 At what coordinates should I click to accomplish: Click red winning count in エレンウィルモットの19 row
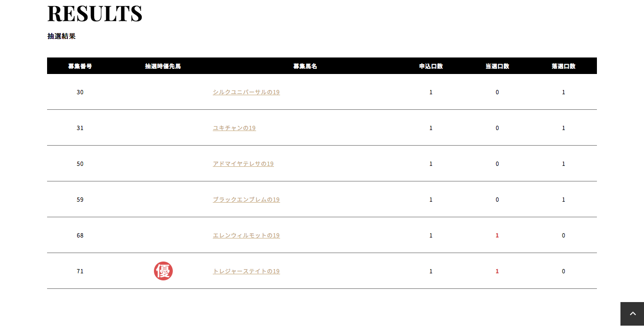pos(497,236)
